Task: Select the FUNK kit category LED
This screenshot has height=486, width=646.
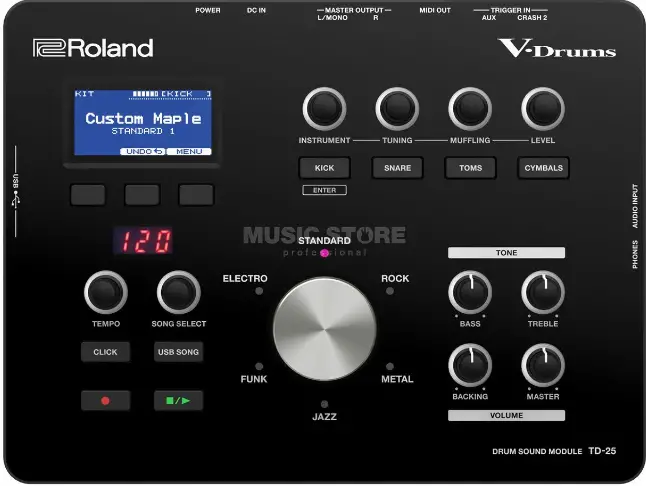Action: [x=259, y=366]
